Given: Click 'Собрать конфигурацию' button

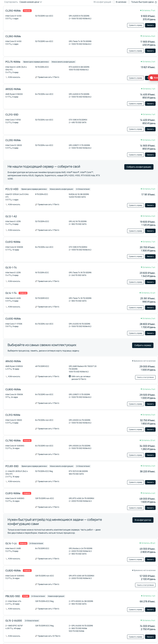Looking at the screenshot, I should [139, 167].
